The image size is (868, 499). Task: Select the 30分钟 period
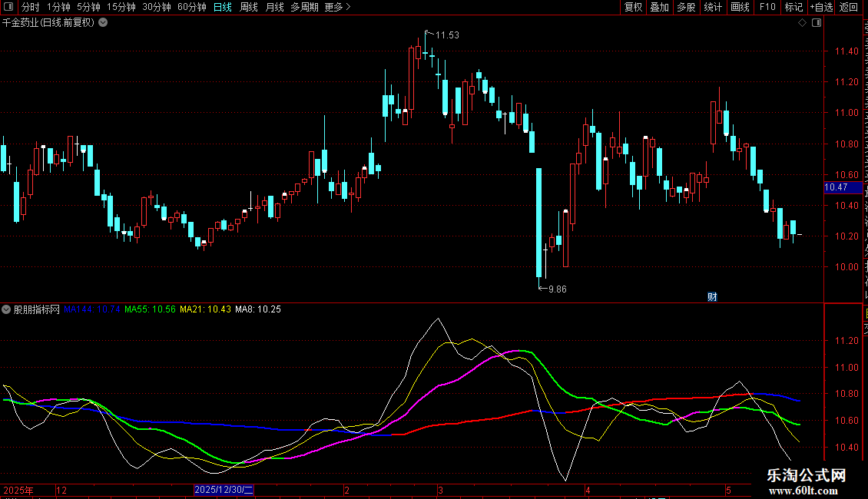[157, 7]
